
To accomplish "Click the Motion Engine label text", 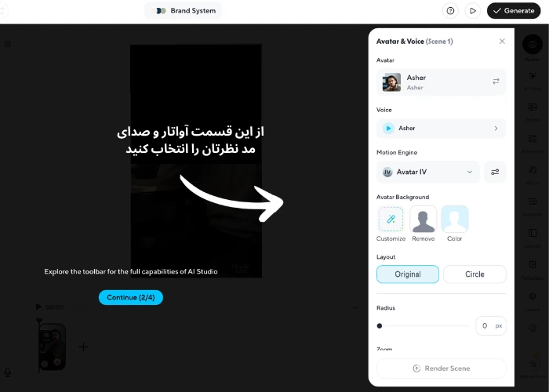I will 397,153.
